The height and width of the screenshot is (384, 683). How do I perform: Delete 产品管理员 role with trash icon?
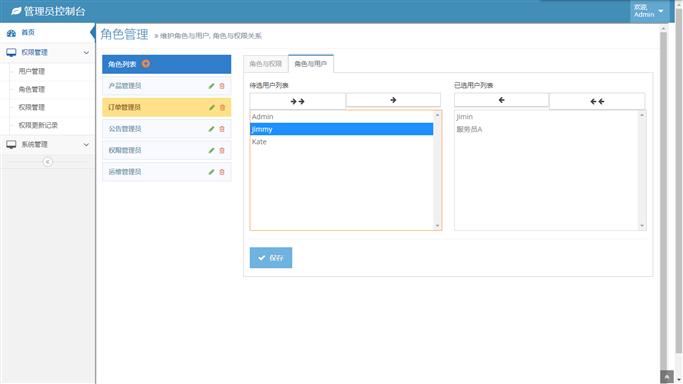(222, 86)
